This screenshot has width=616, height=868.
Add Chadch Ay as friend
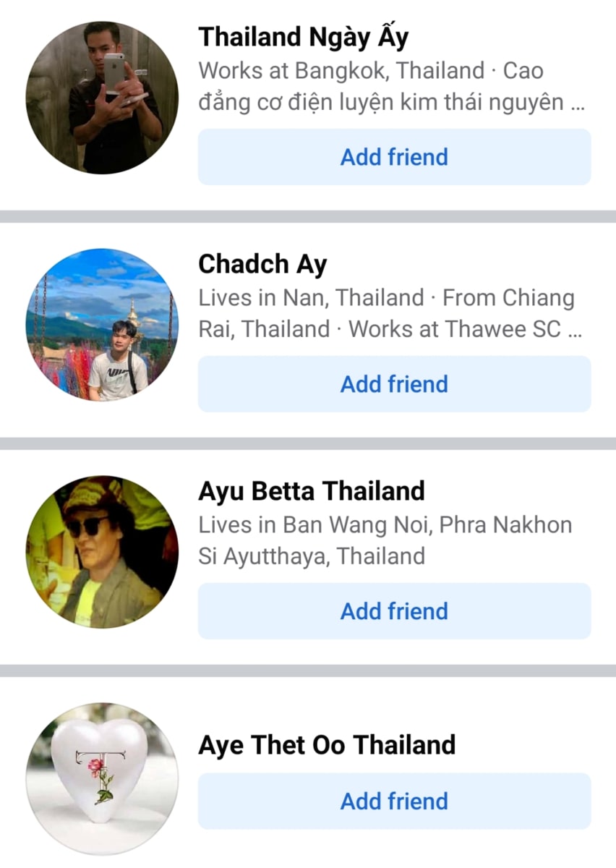[x=394, y=384]
